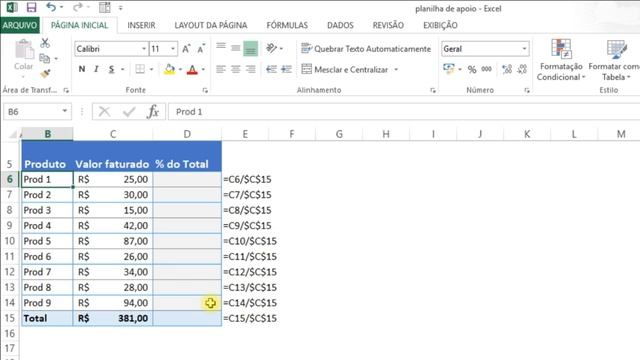Align text right

[x=251, y=69]
